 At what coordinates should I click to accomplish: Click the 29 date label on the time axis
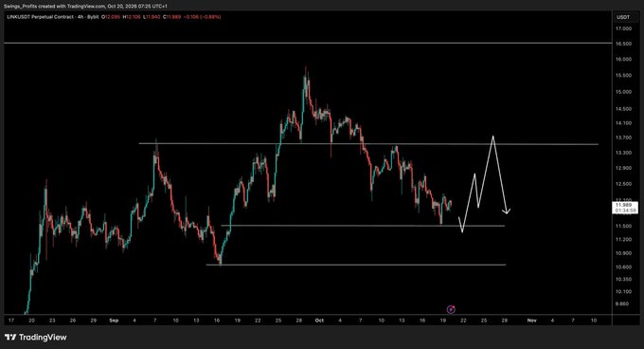pyautogui.click(x=94, y=321)
